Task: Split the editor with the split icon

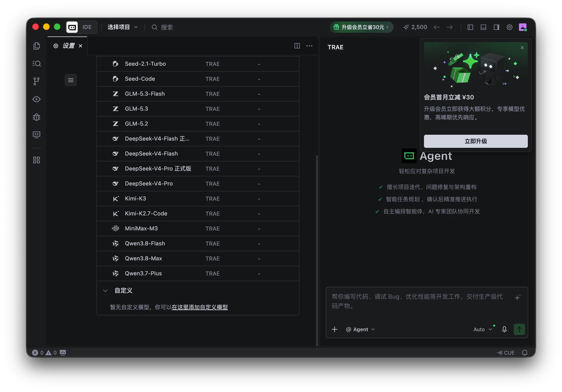Action: [297, 46]
